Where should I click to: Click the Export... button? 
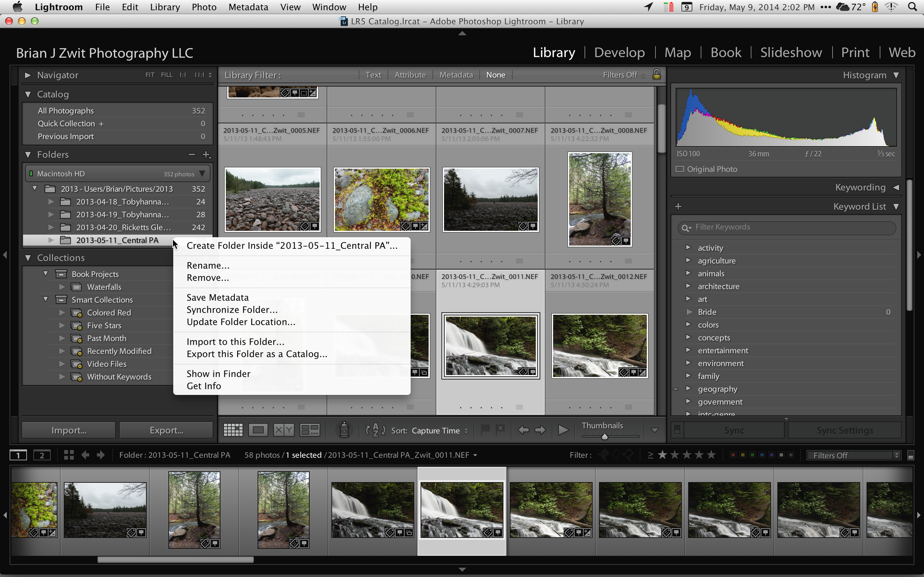(166, 430)
